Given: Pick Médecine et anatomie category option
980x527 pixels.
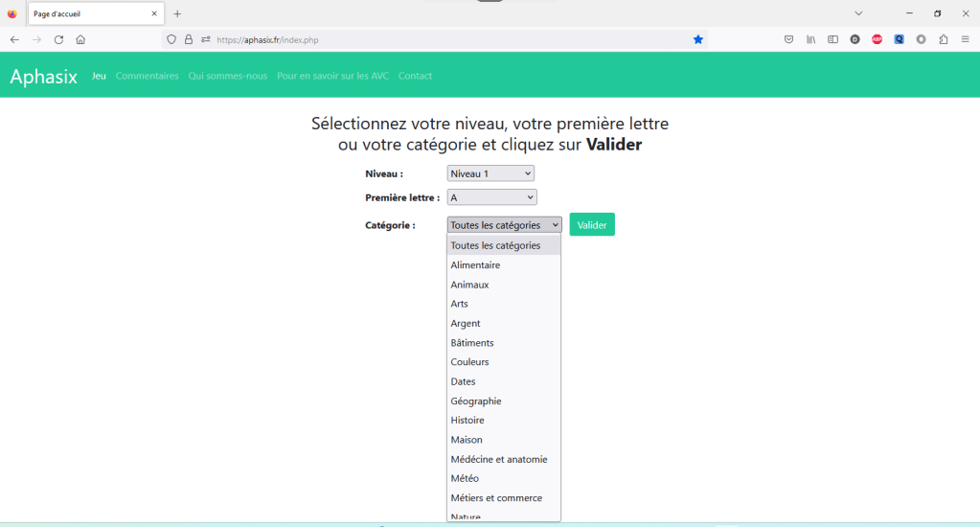Looking at the screenshot, I should (499, 460).
